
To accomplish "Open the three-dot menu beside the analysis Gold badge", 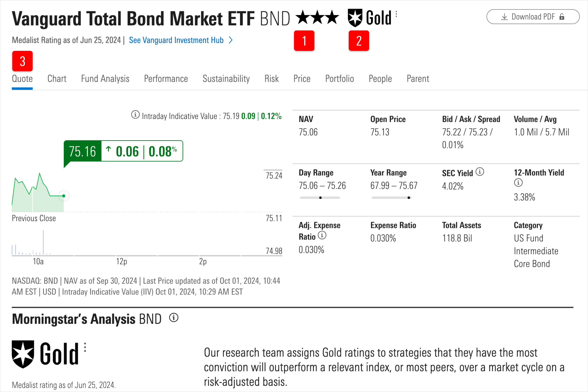I will 85,347.
